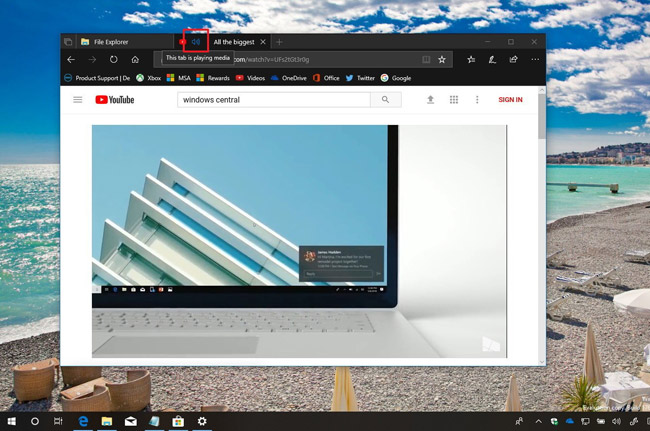Viewport: 650px width, 431px height.
Task: Open File Explorer from taskbar
Action: (x=107, y=421)
